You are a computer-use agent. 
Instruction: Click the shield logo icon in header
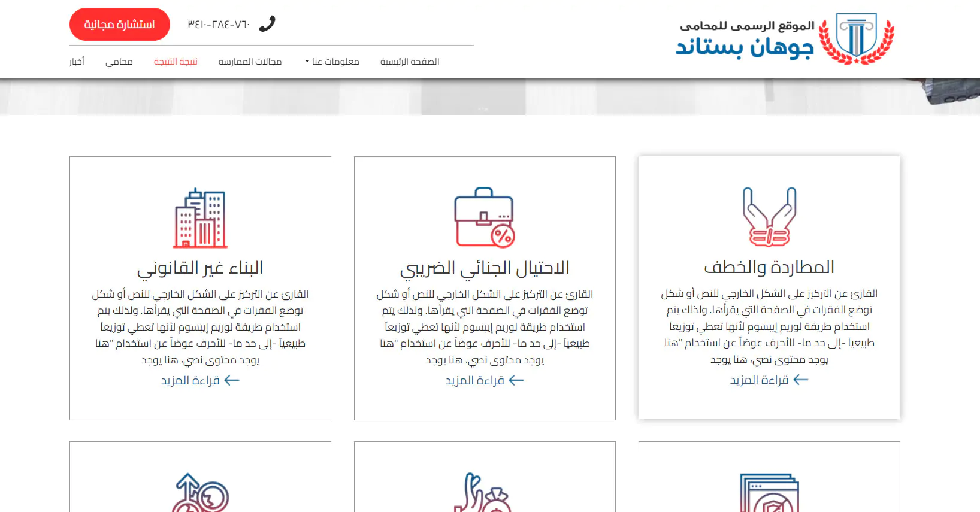[x=856, y=38]
